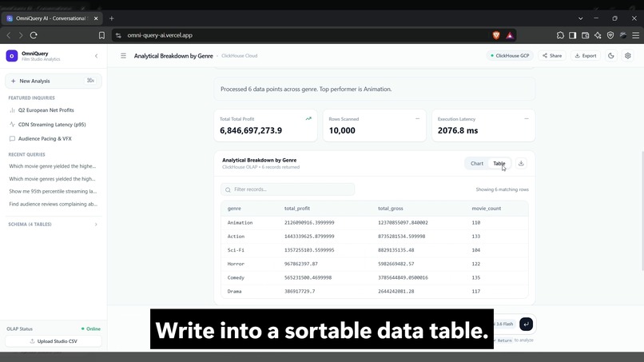Screen dimensions: 644x362
Task: Sort table by total_profit column header
Action: [x=297, y=209]
